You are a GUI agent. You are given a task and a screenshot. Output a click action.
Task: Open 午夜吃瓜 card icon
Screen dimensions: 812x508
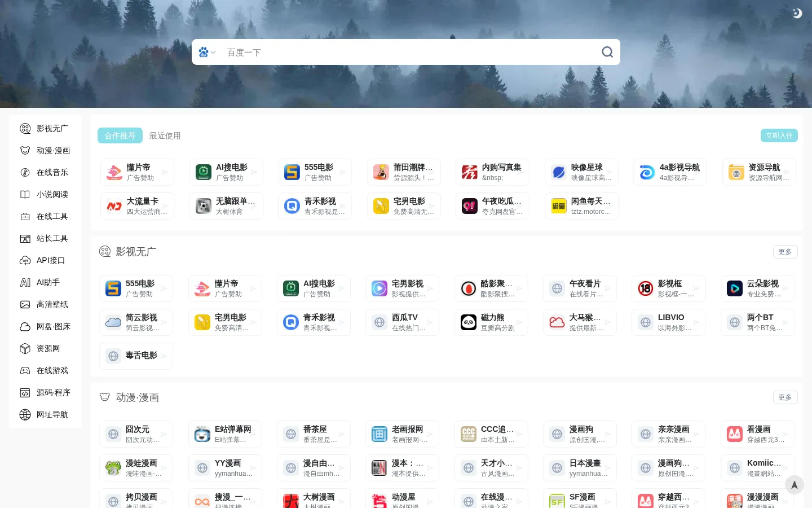470,206
